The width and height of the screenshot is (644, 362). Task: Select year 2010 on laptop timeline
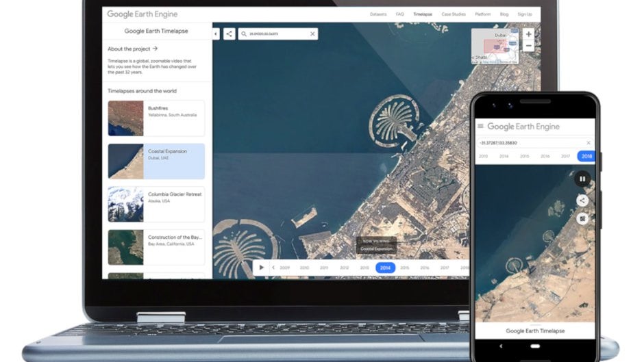pos(304,268)
